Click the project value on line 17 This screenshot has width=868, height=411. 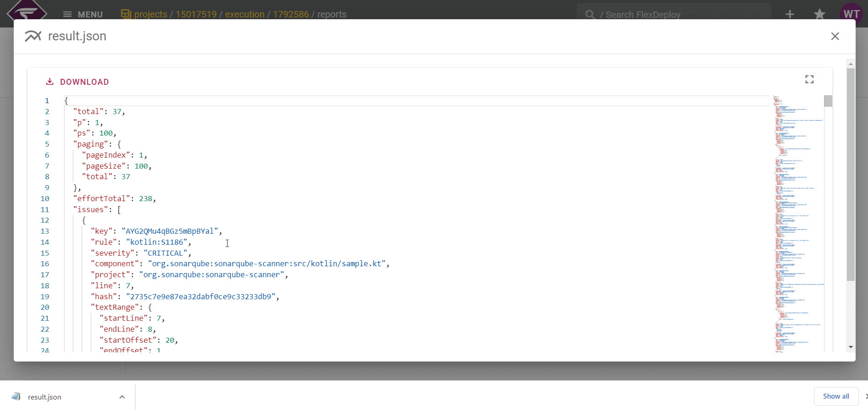pos(212,275)
